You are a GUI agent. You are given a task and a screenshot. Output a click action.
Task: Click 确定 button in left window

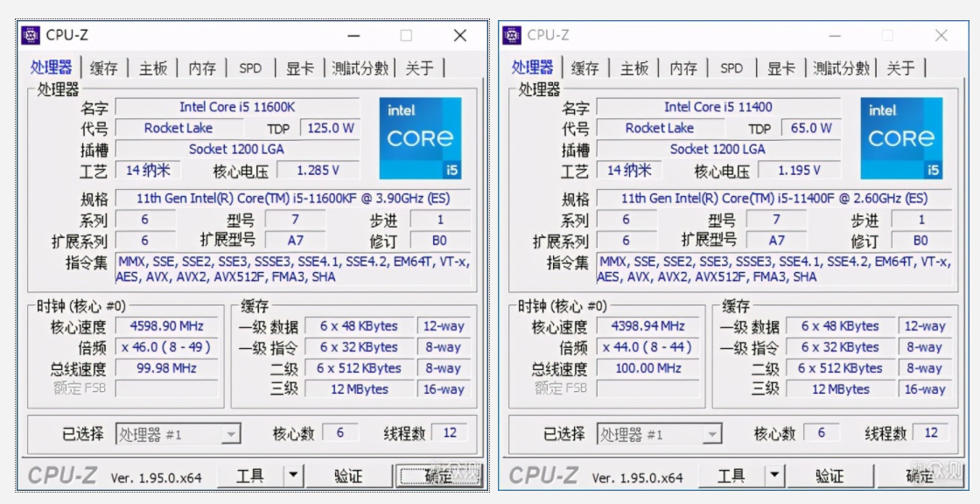coord(438,476)
